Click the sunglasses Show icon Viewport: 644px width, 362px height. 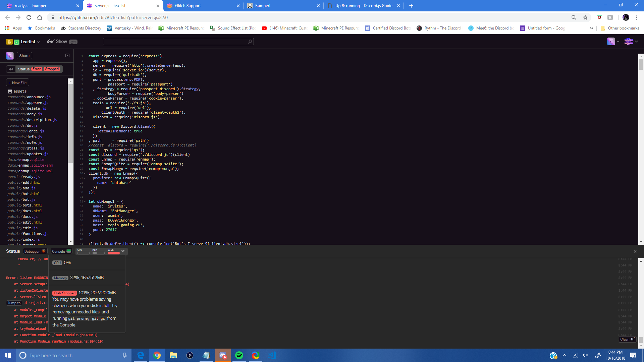[x=50, y=41]
